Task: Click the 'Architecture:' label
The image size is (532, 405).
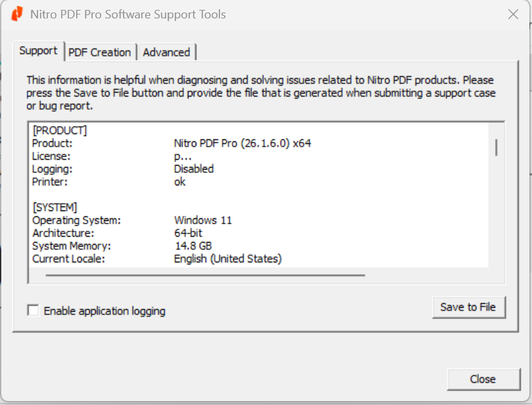Action: [x=63, y=233]
